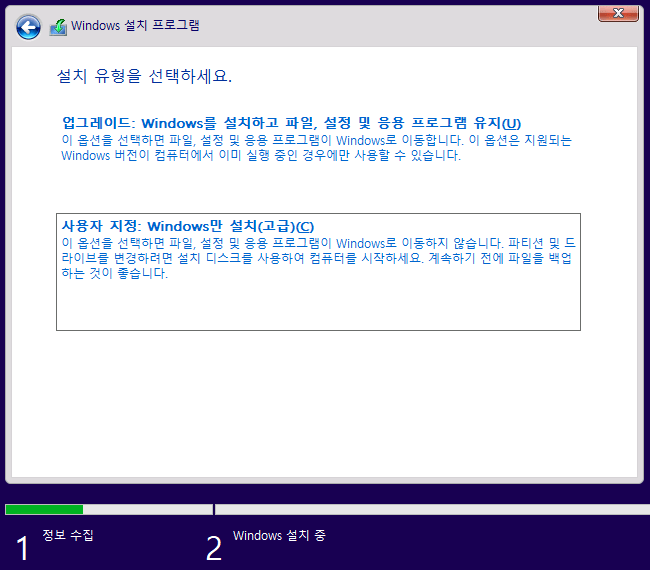The height and width of the screenshot is (570, 650).
Task: Go back with the blue arrow button
Action: (x=28, y=28)
